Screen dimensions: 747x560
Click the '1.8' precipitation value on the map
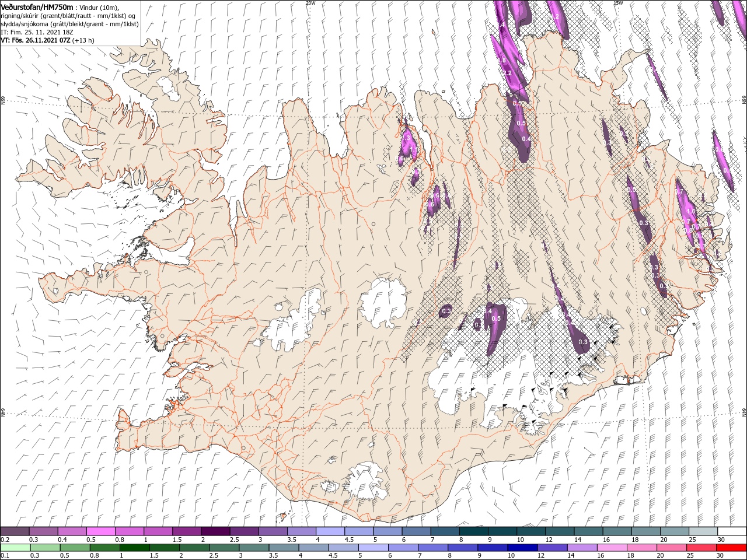(502, 60)
